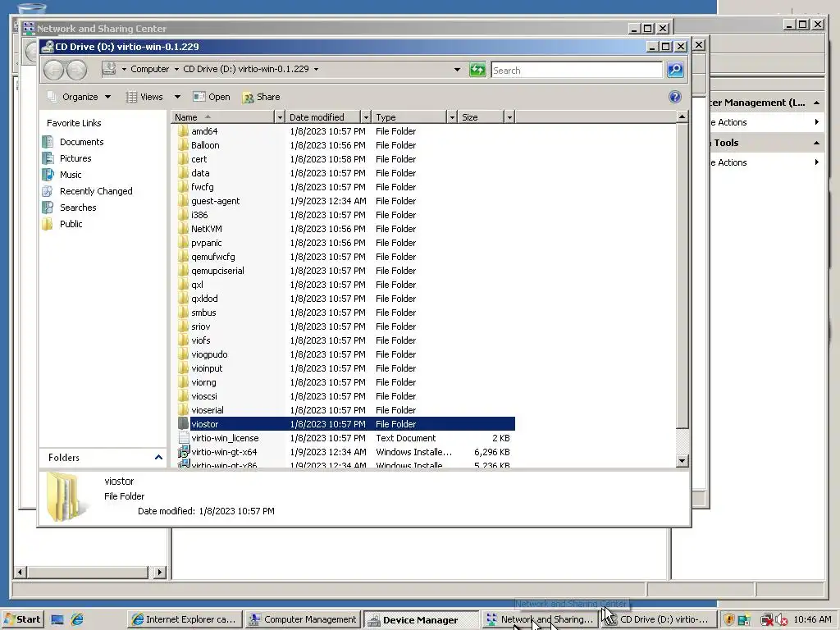
Task: Switch to Computer Management taskbar button
Action: [304, 620]
